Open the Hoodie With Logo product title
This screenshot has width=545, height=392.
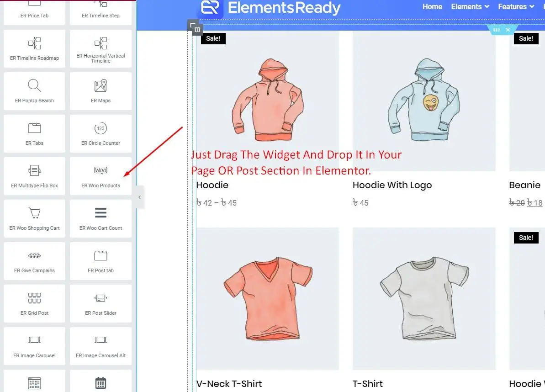pos(392,185)
